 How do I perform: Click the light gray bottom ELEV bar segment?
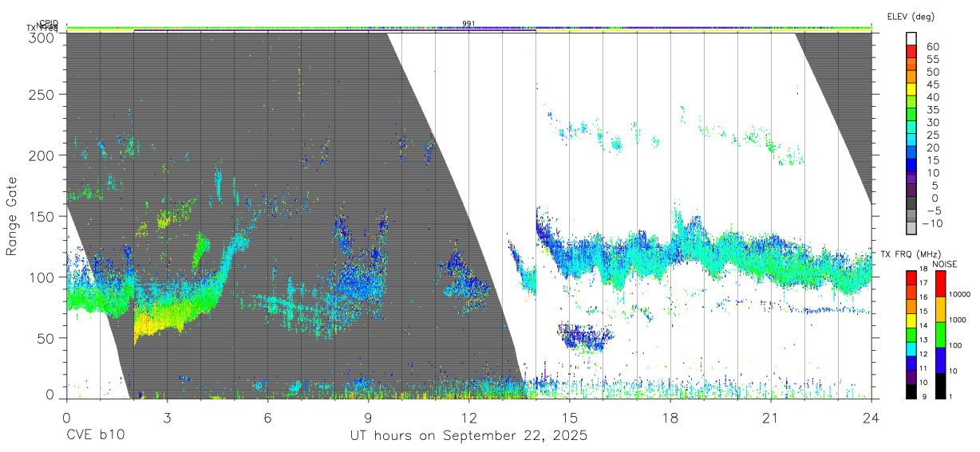click(x=911, y=229)
